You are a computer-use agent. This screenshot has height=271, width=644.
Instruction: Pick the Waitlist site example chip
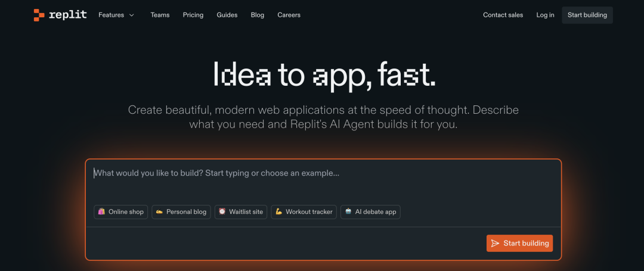pos(241,212)
